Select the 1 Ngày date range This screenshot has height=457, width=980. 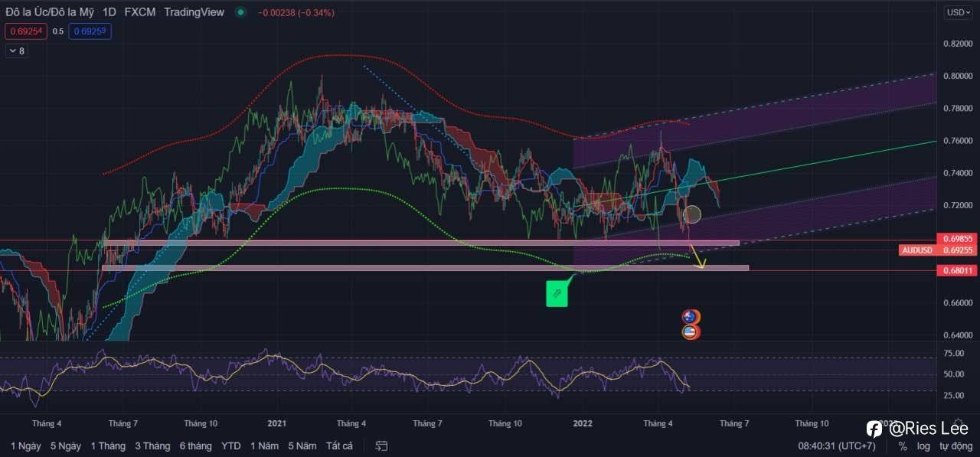(26, 446)
